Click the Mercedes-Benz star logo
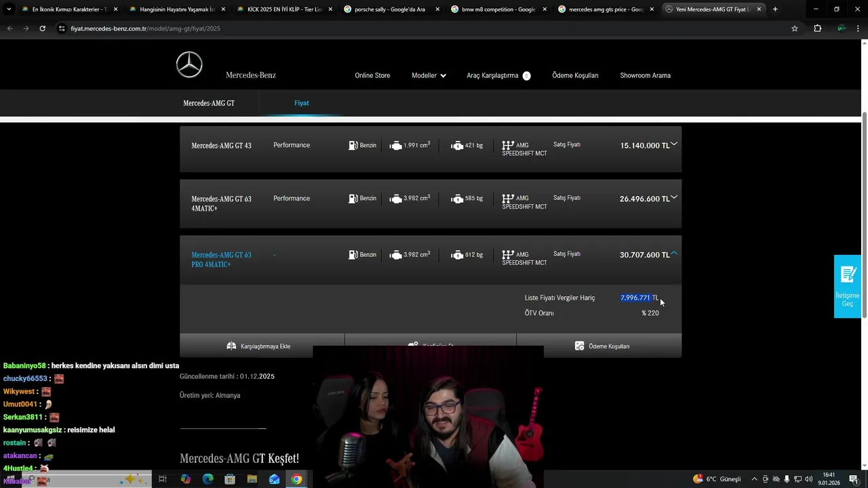This screenshot has height=488, width=868. [x=189, y=64]
